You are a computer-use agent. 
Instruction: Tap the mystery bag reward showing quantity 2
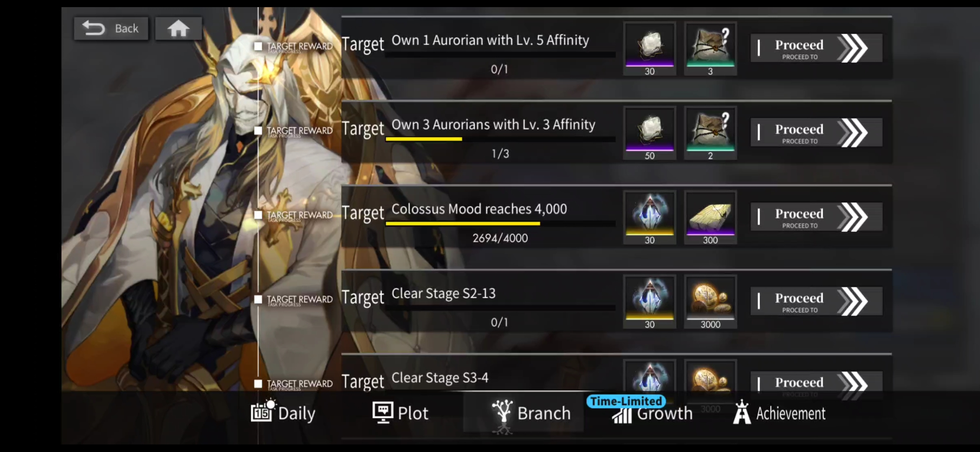tap(710, 133)
